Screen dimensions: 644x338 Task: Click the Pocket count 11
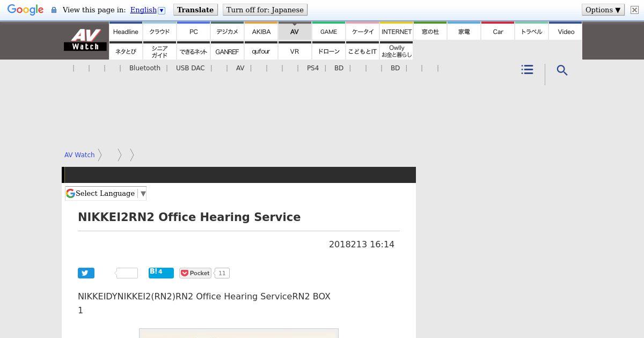[222, 273]
